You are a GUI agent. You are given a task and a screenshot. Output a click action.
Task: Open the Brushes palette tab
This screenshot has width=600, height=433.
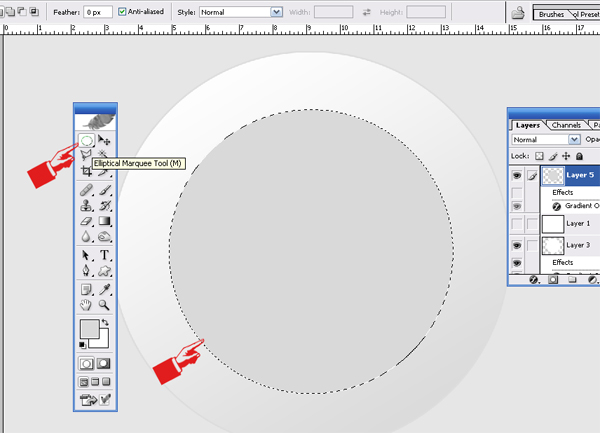click(551, 15)
